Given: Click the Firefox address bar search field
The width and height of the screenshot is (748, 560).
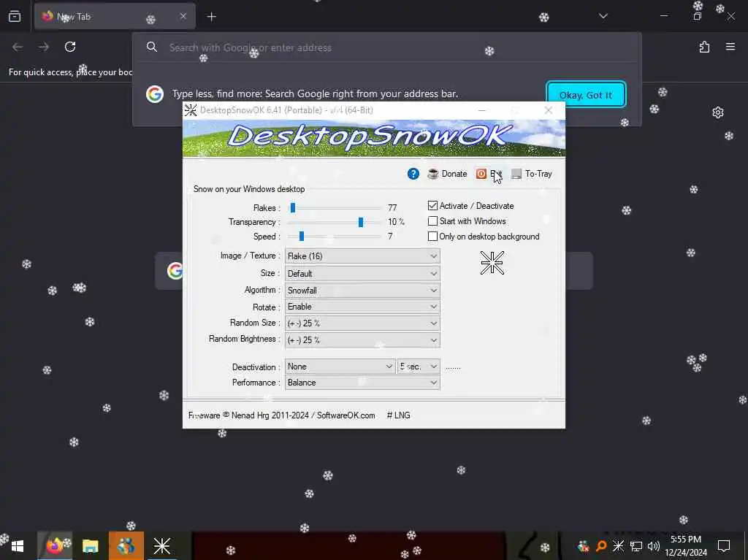Looking at the screenshot, I should tap(386, 47).
